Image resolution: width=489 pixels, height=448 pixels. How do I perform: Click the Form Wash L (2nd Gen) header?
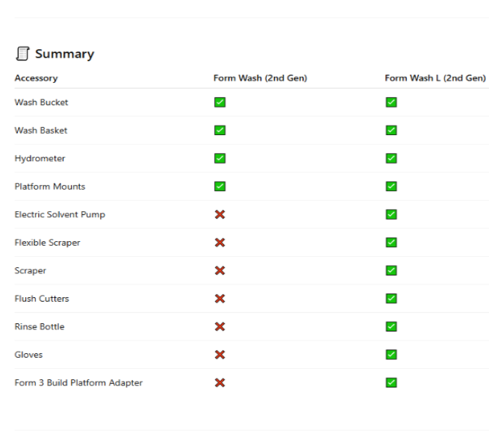(435, 78)
